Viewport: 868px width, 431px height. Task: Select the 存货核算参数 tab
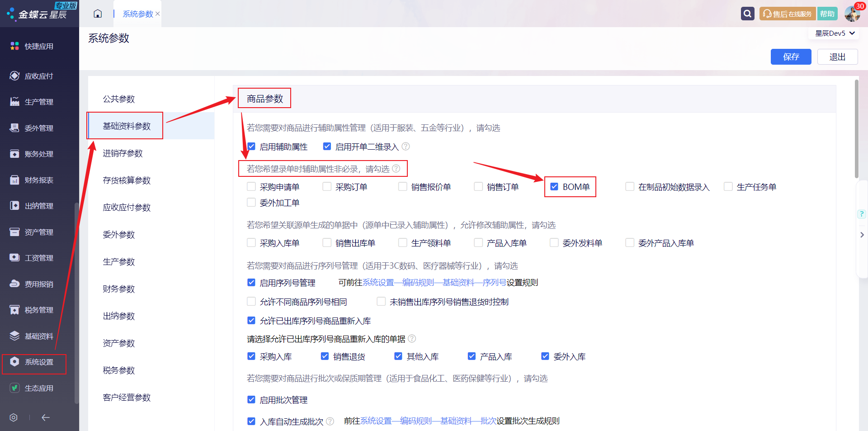[x=127, y=180]
